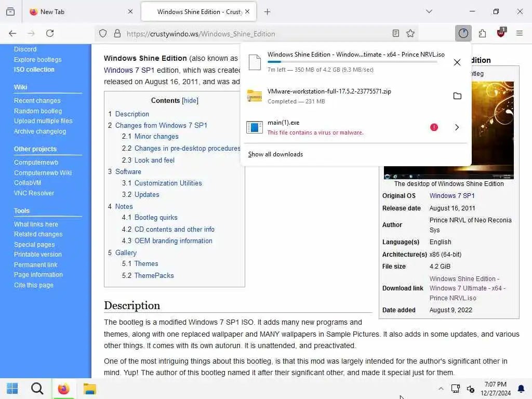Jump to Changes from Windows 7 SP1
This screenshot has height=399, width=532.
coord(161,125)
